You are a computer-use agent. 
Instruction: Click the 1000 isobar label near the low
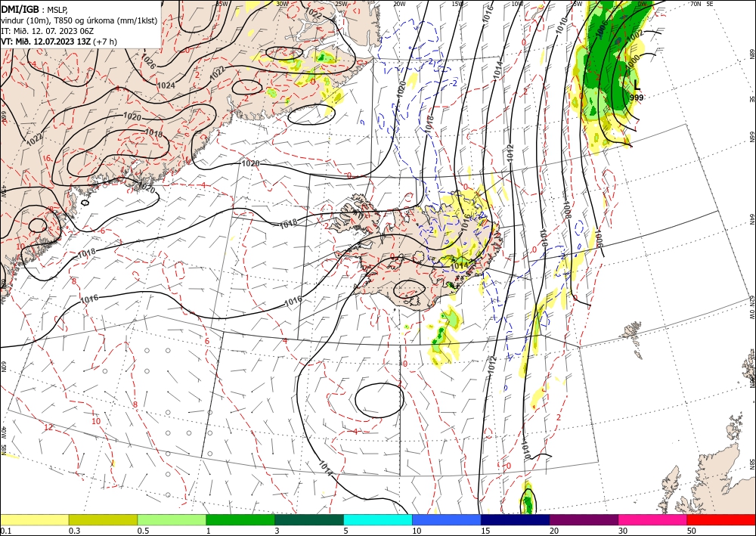click(633, 61)
